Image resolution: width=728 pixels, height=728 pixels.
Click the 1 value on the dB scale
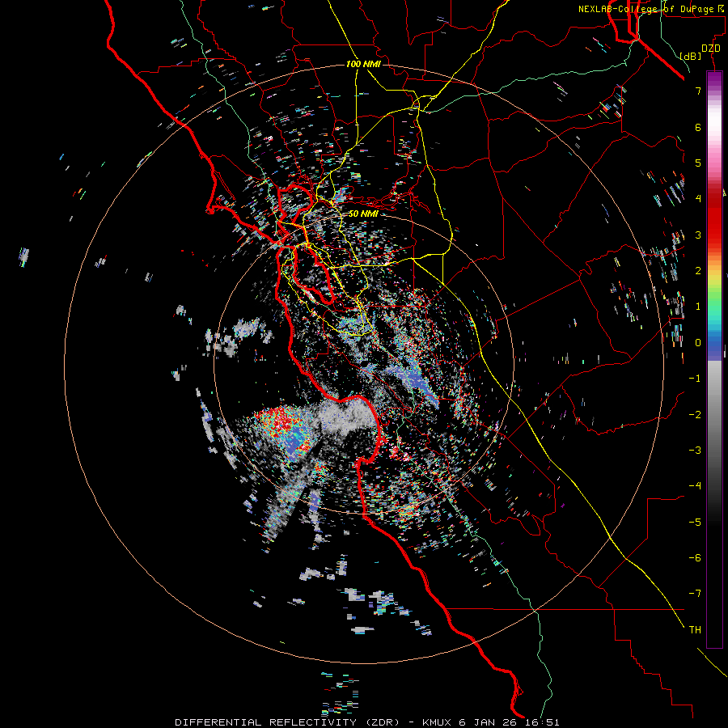698,307
